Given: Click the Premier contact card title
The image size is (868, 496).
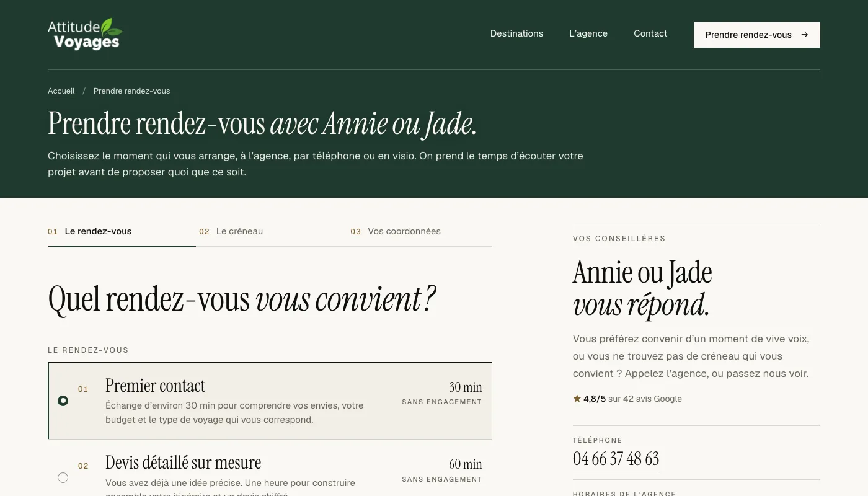Looking at the screenshot, I should click(155, 386).
